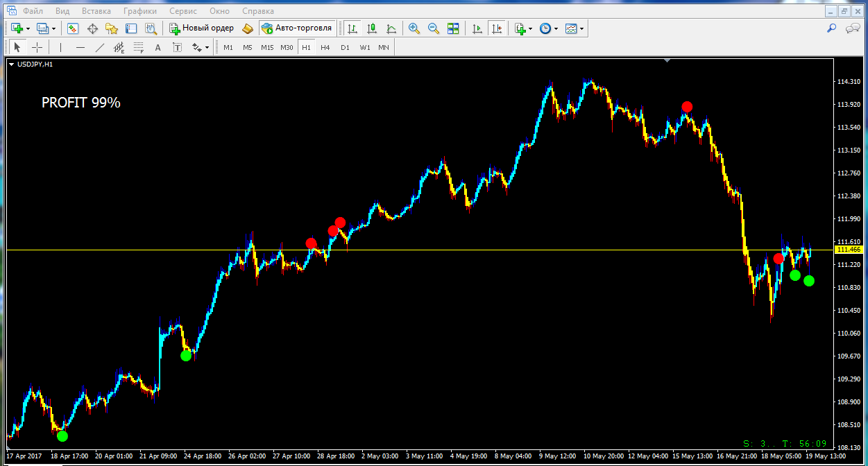Click the Новый ордер button
868x466 pixels.
(201, 28)
